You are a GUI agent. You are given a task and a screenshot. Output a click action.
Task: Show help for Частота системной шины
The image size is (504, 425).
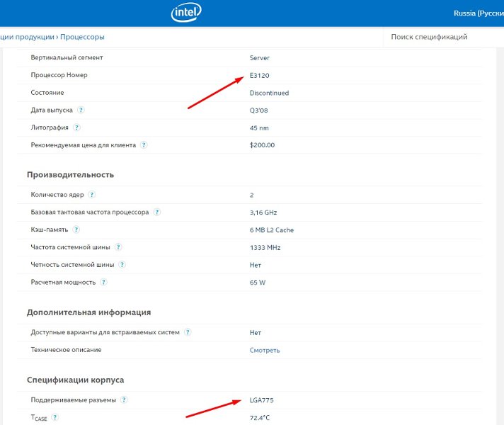tap(118, 247)
